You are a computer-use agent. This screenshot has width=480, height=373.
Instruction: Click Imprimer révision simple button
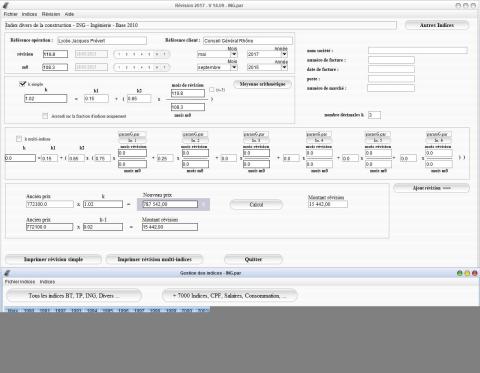[53, 259]
